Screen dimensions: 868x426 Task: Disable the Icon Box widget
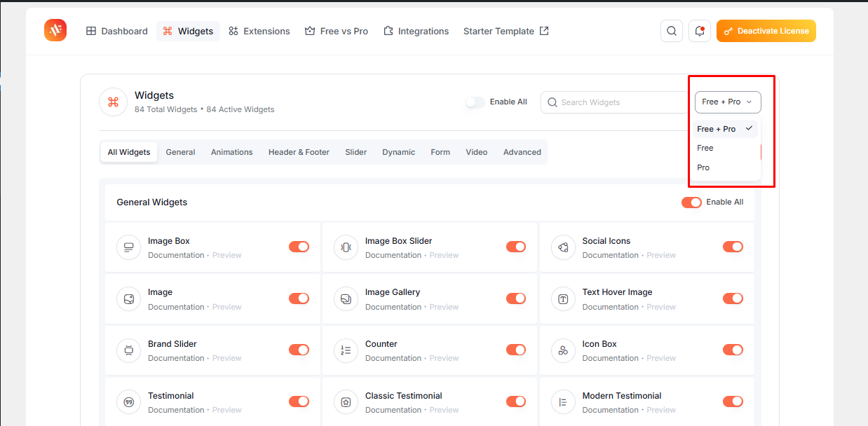pyautogui.click(x=733, y=350)
